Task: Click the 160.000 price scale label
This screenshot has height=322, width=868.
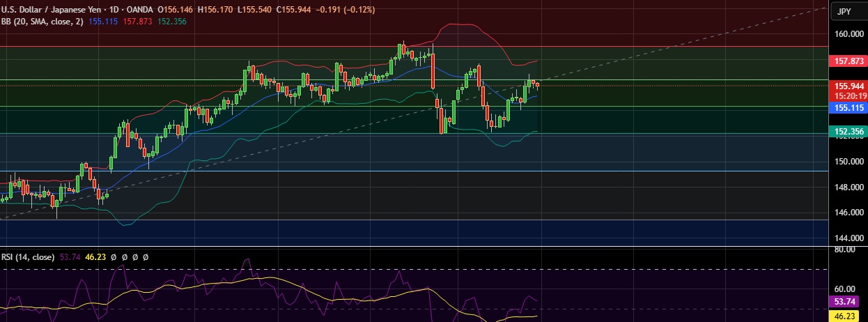Action: click(x=844, y=34)
